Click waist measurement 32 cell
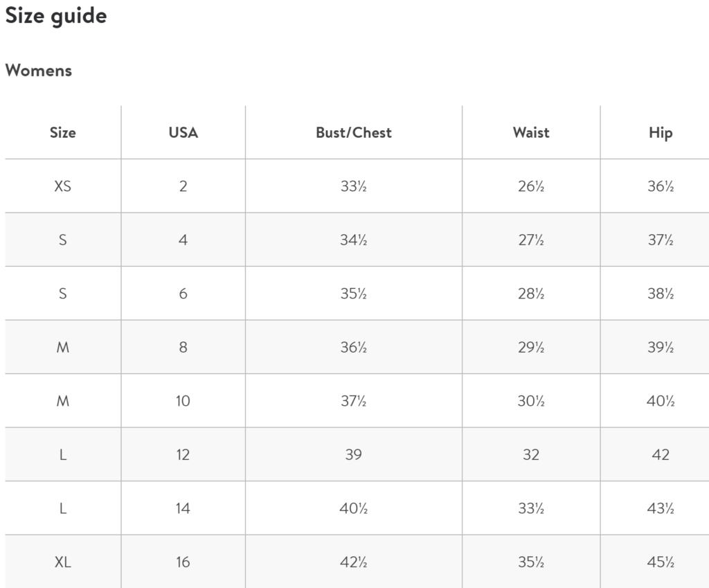Viewport: 709px width, 588px height. tap(531, 454)
